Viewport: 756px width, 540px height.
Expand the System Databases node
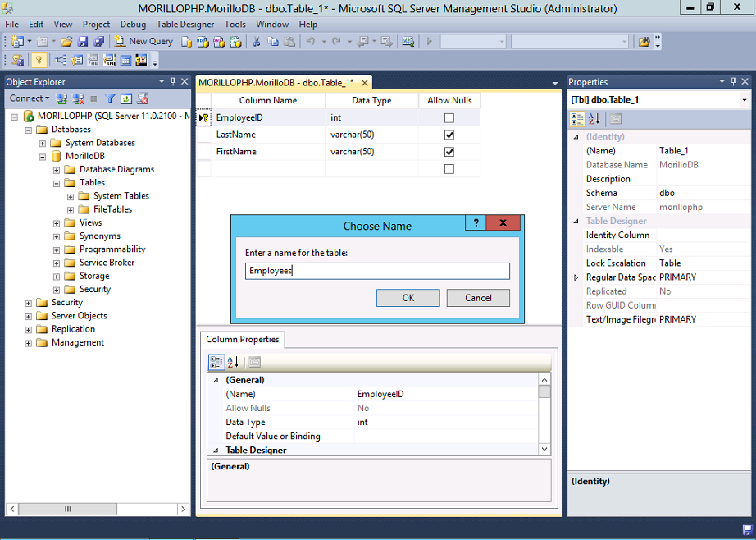pyautogui.click(x=43, y=144)
